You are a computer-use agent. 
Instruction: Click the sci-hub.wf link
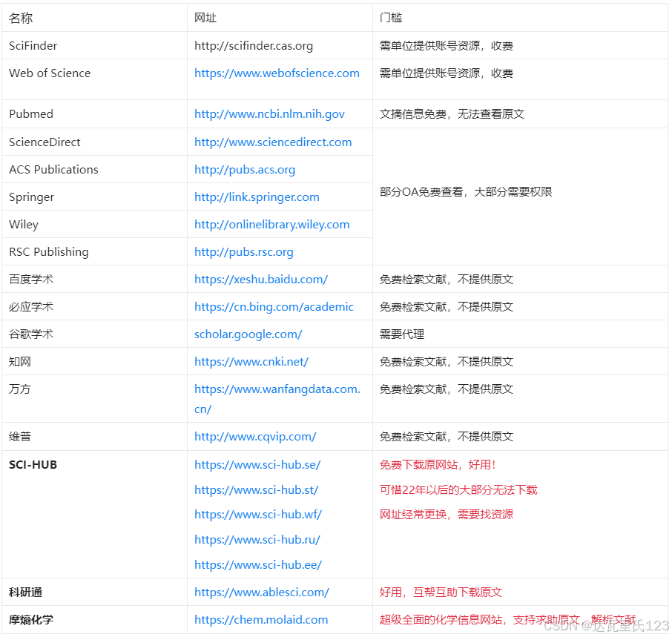point(258,515)
